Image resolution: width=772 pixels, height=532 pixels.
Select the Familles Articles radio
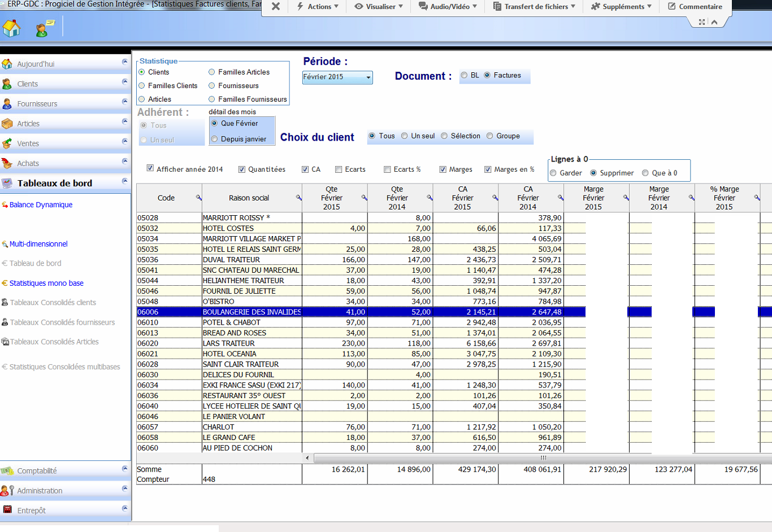212,72
